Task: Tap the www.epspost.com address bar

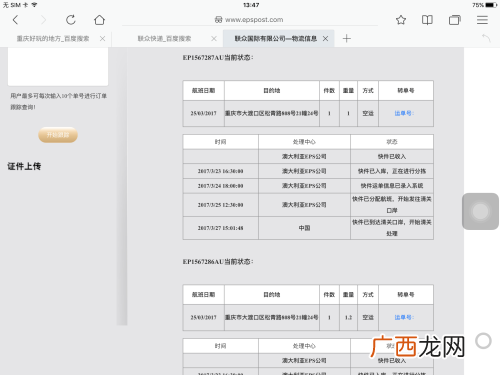Action: (x=250, y=20)
